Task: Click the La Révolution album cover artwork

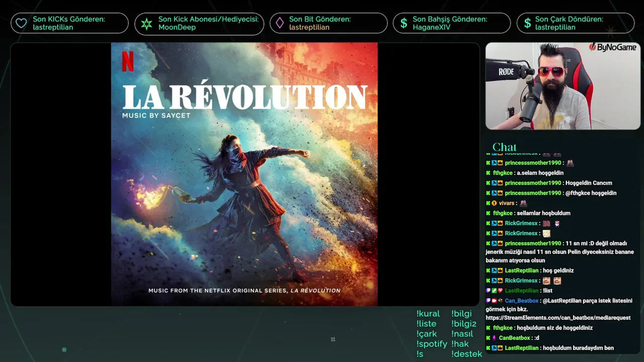Action: tap(245, 174)
